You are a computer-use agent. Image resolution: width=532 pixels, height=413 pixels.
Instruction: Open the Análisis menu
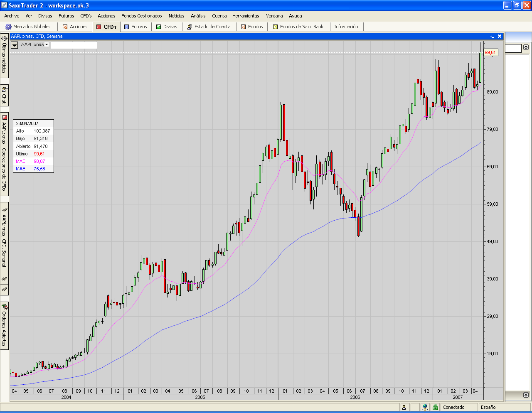[198, 16]
